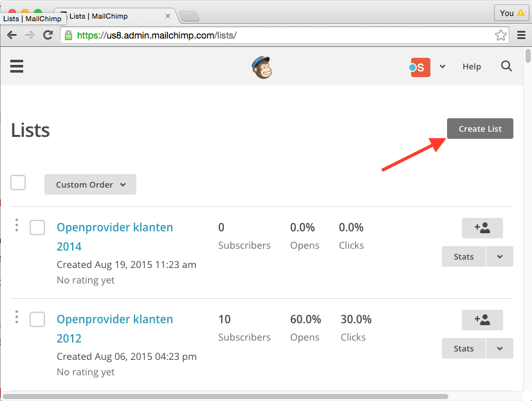The height and width of the screenshot is (401, 532).
Task: Click 'Created Aug 06, 2015 04:23 pm' text
Action: point(127,357)
